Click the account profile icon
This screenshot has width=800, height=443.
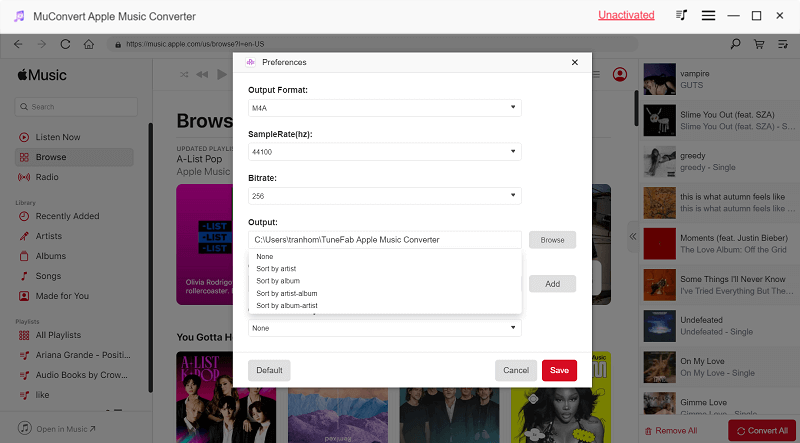620,75
